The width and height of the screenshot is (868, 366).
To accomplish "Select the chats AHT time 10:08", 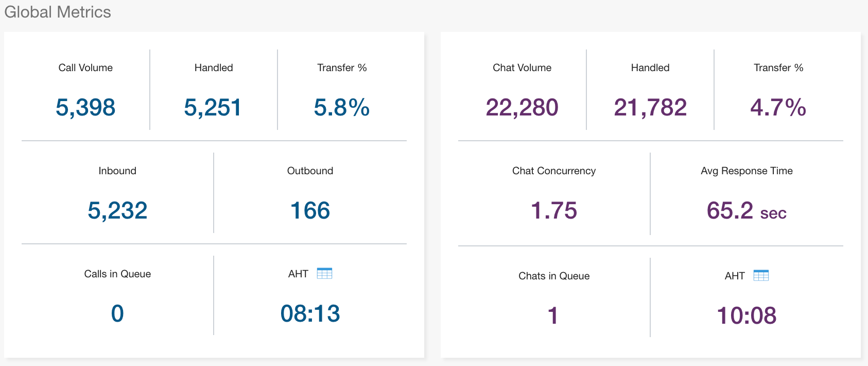I will pos(747,315).
